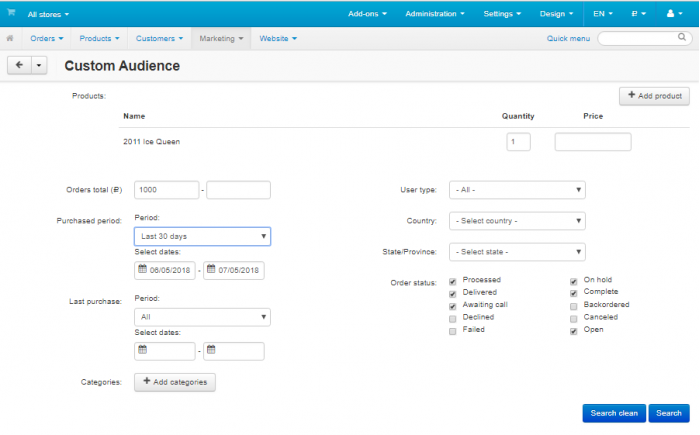Toggle the Complete checkbox
Screen dimensions: 700x435
(574, 293)
